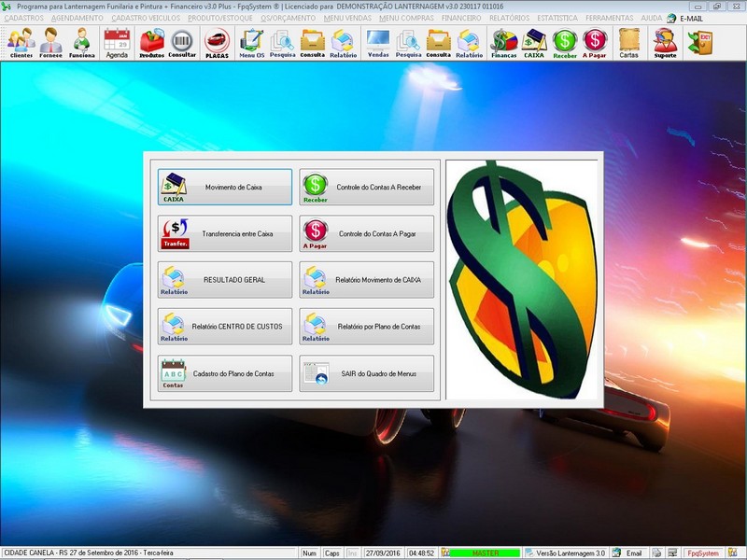This screenshot has height=560, width=747.
Task: Open the Clientes toolbar icon
Action: click(x=21, y=42)
